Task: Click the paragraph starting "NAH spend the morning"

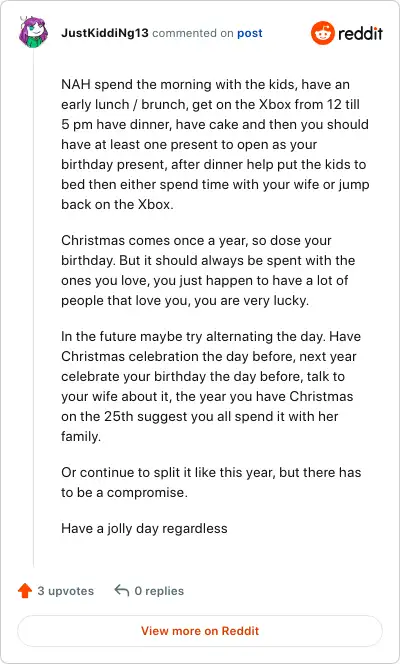Action: (215, 144)
